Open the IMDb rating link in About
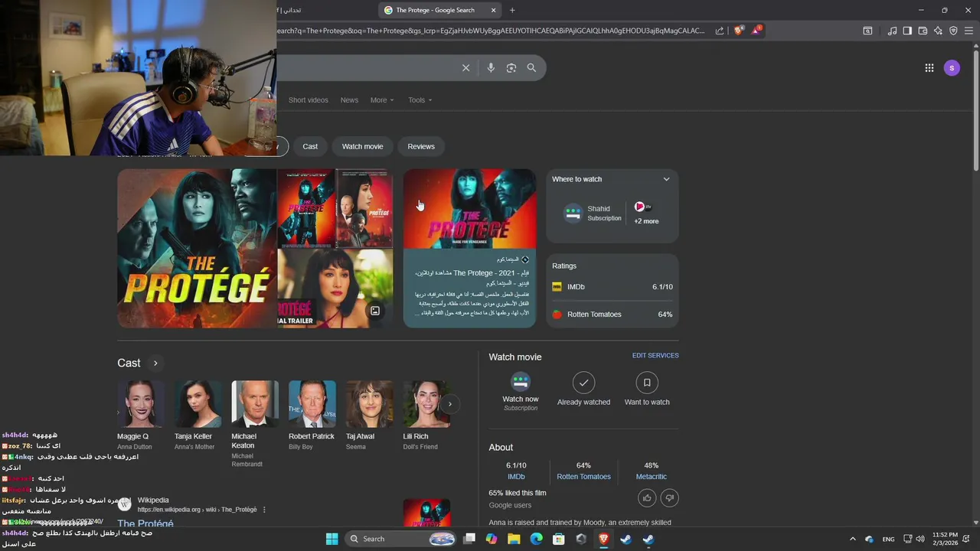This screenshot has height=551, width=980. (516, 477)
